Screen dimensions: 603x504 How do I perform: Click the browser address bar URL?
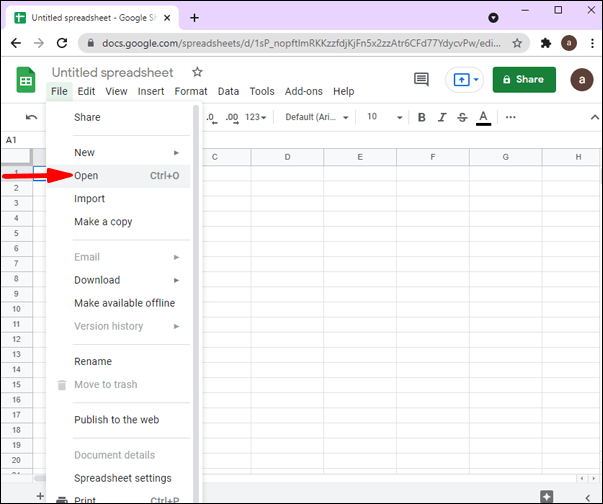pos(301,43)
